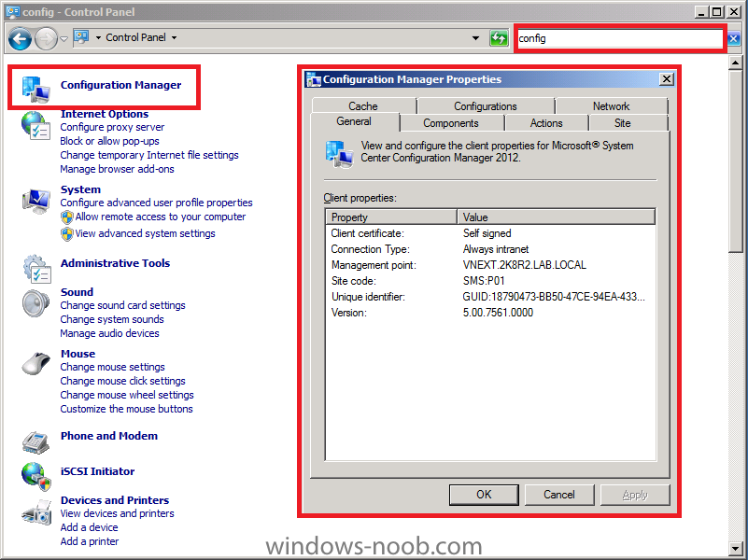Viewport: 748px width, 560px height.
Task: Click the iSCSI Initiator globe icon
Action: (x=35, y=476)
